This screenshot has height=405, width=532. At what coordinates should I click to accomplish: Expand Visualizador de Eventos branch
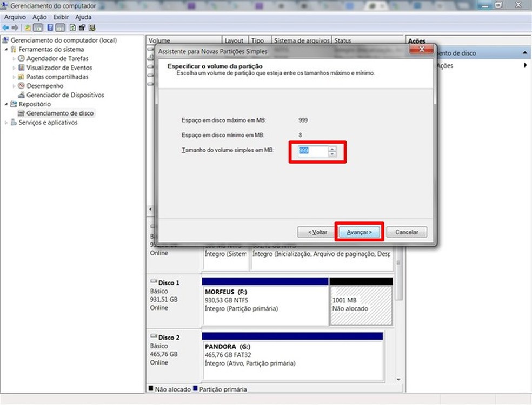[14, 68]
